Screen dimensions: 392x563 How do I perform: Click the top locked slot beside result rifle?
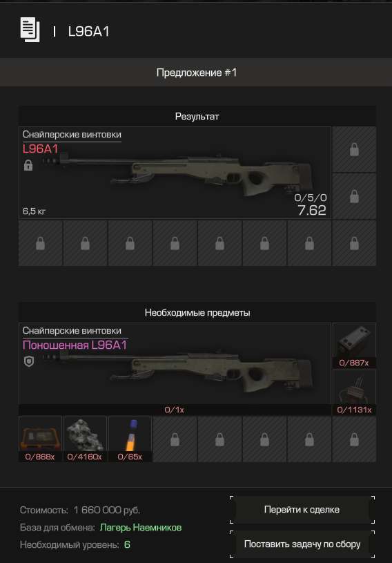coord(354,149)
